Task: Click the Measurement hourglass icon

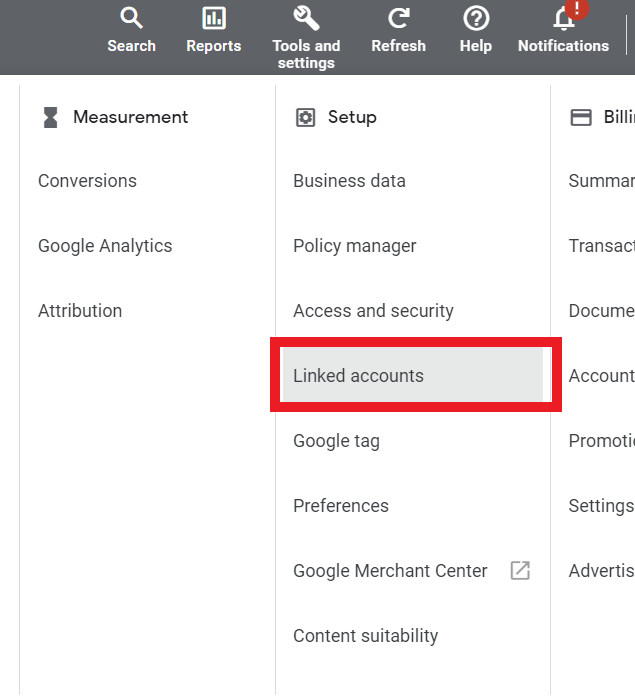Action: pyautogui.click(x=50, y=118)
